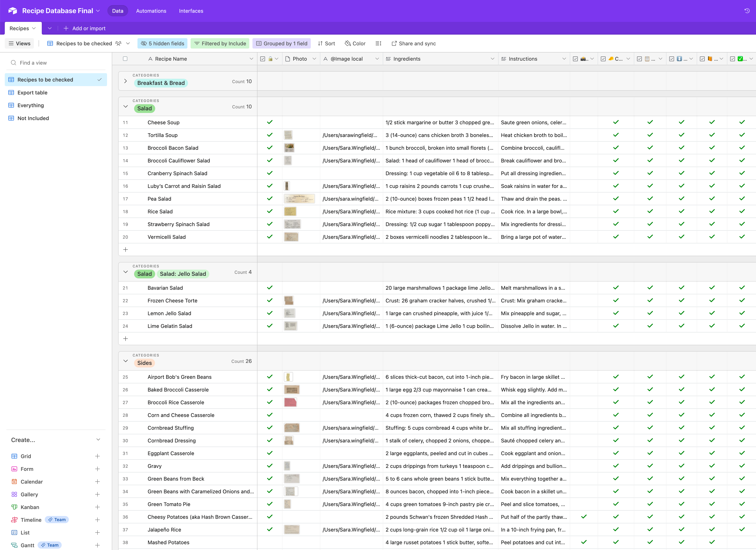Toggle first checkbox for Mashed Potatoes row

coord(270,542)
